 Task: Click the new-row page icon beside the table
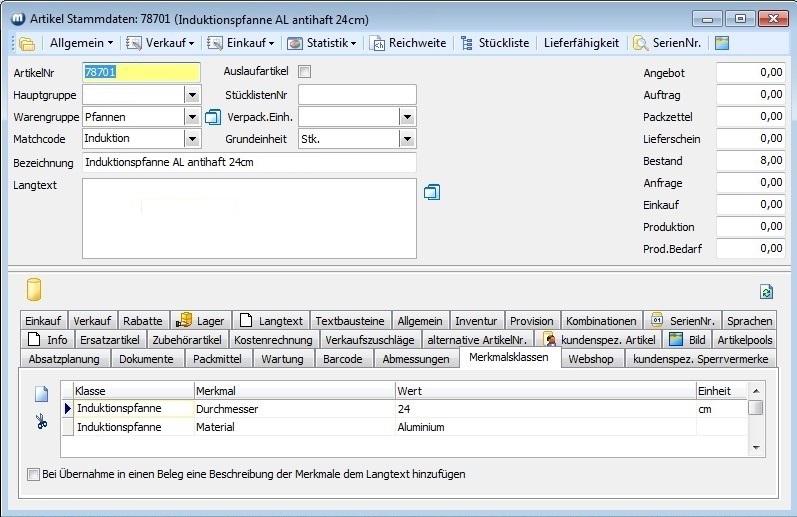pyautogui.click(x=41, y=393)
